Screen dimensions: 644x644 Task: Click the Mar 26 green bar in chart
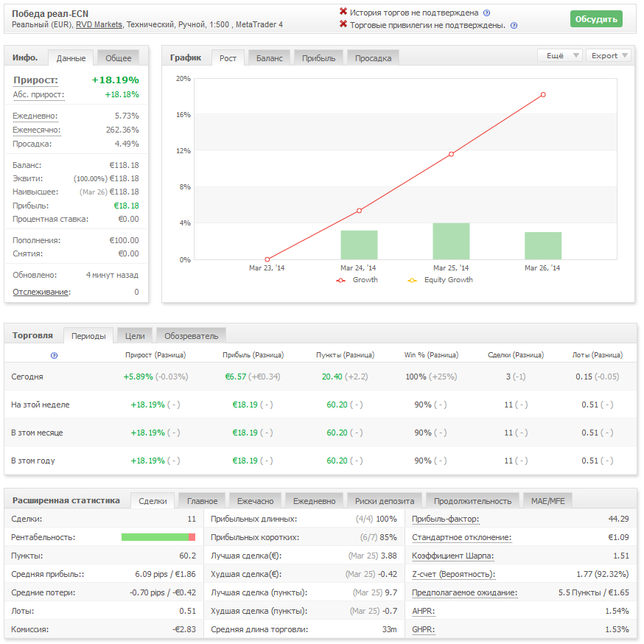[543, 245]
